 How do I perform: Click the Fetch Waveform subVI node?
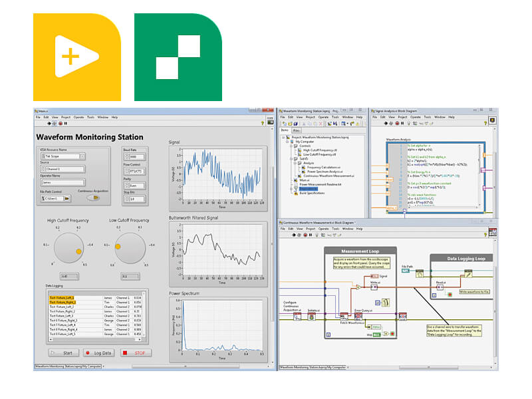pyautogui.click(x=344, y=317)
